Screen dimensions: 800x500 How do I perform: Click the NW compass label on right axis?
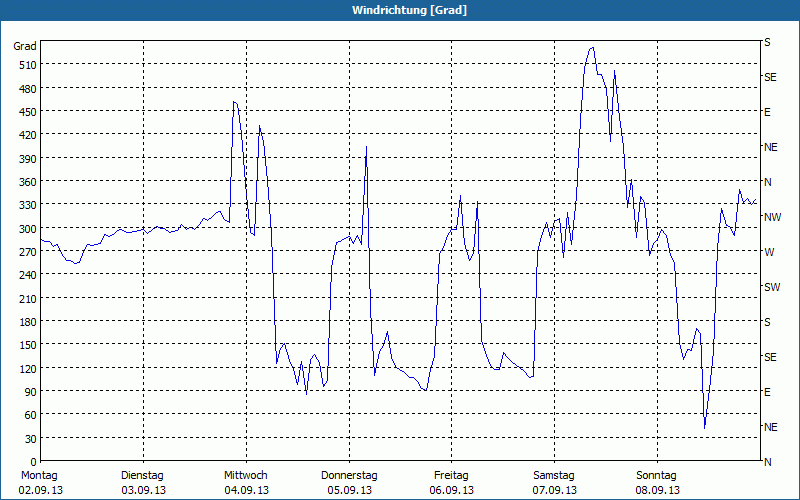click(772, 217)
